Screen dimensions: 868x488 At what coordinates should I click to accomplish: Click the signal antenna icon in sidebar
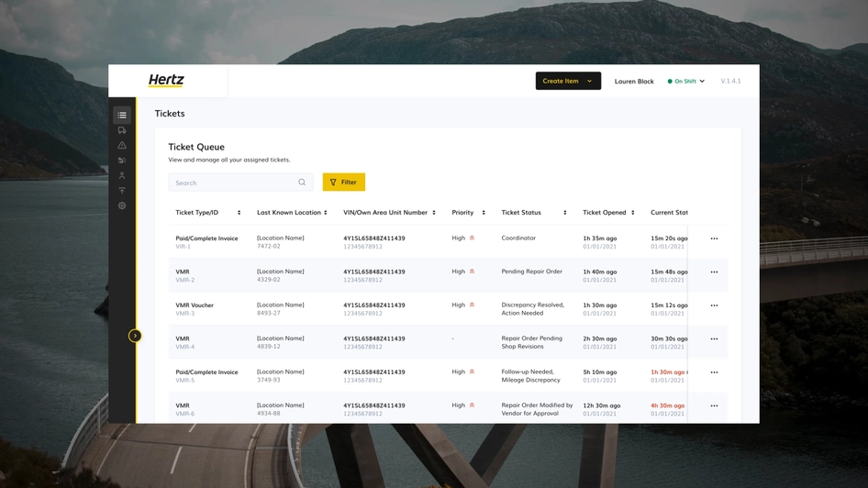pos(122,190)
